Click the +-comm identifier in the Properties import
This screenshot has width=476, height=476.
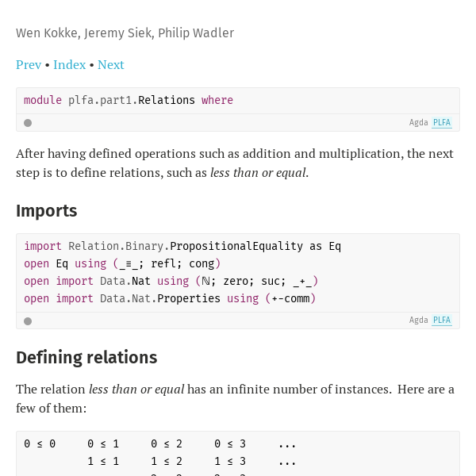pos(290,299)
